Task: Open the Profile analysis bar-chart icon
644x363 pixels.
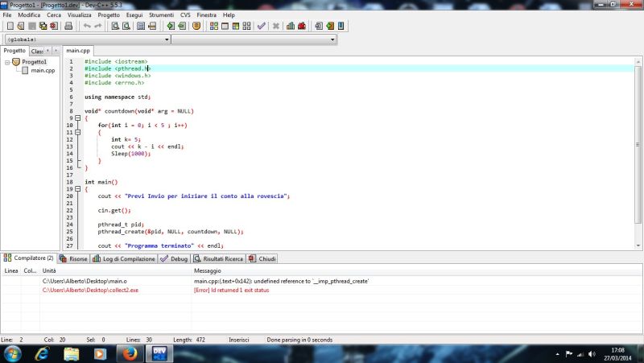Action: (291, 26)
